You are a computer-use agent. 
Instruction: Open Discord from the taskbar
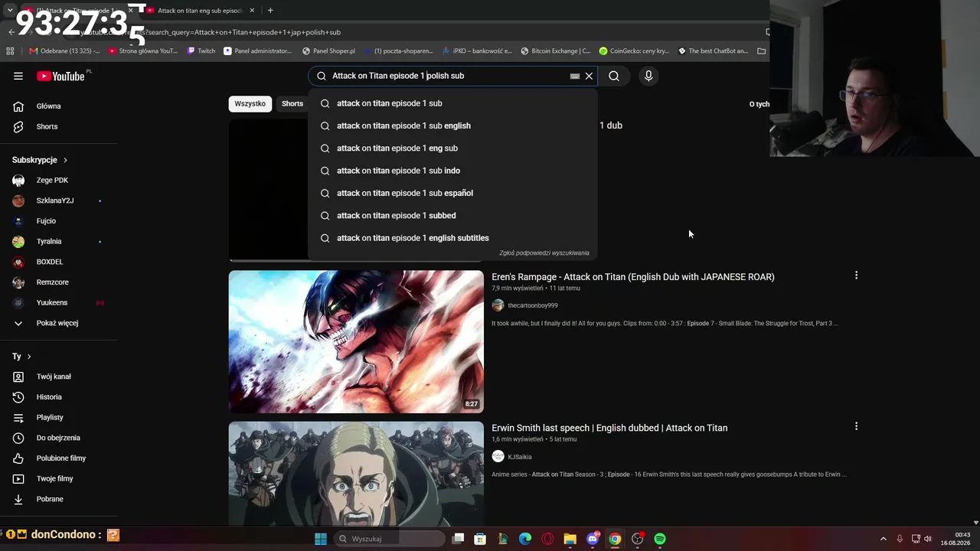pos(593,539)
